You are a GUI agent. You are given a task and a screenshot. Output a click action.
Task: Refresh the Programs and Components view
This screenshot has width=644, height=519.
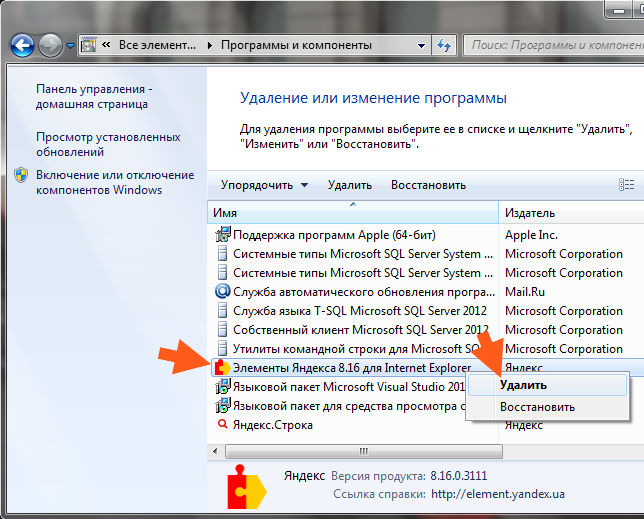[444, 45]
